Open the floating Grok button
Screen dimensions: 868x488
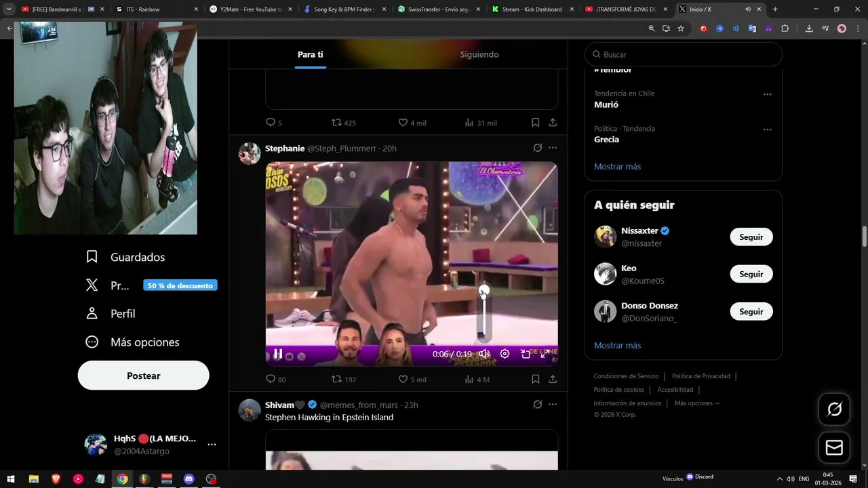pyautogui.click(x=834, y=409)
